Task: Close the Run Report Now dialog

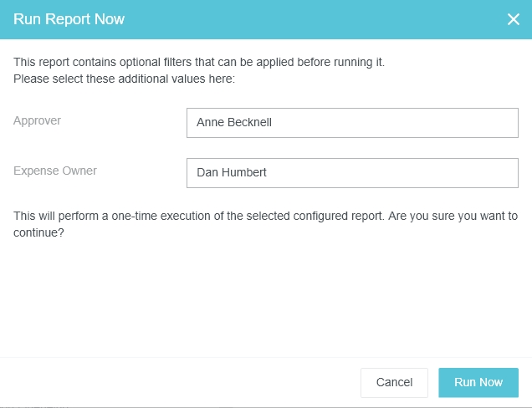Action: [x=513, y=19]
